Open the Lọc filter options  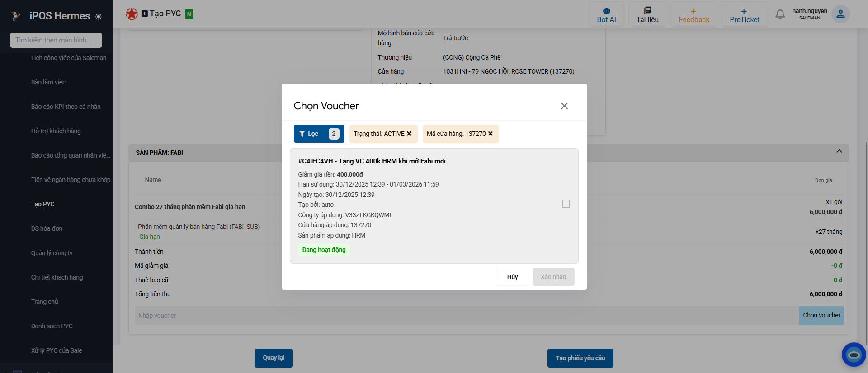pyautogui.click(x=319, y=134)
